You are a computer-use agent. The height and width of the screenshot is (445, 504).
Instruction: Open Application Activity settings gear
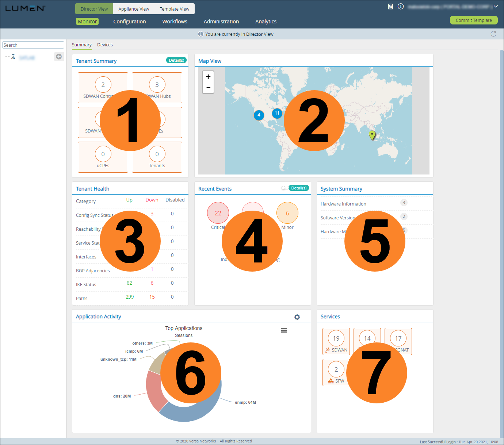click(297, 317)
